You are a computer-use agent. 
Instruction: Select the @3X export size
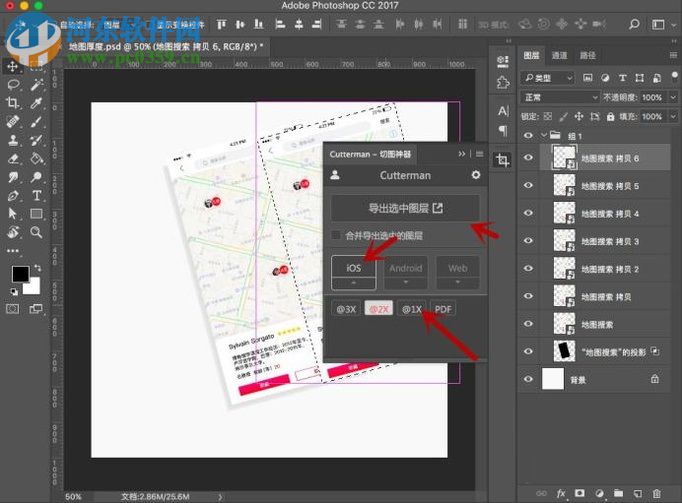(346, 309)
